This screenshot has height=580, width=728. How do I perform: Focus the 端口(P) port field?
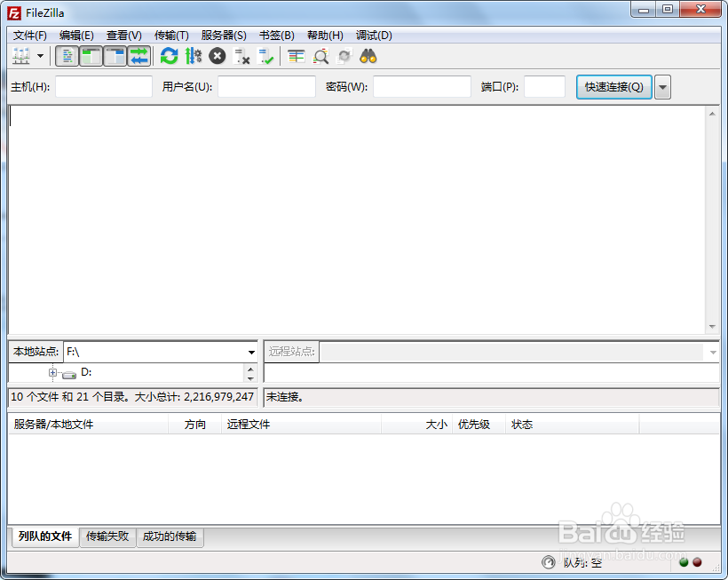(544, 87)
